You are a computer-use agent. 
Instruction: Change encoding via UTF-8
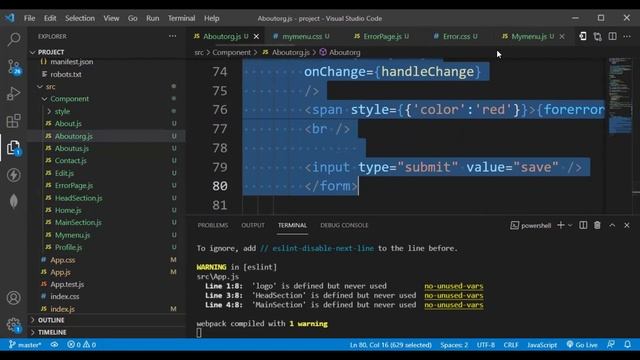pyautogui.click(x=486, y=345)
